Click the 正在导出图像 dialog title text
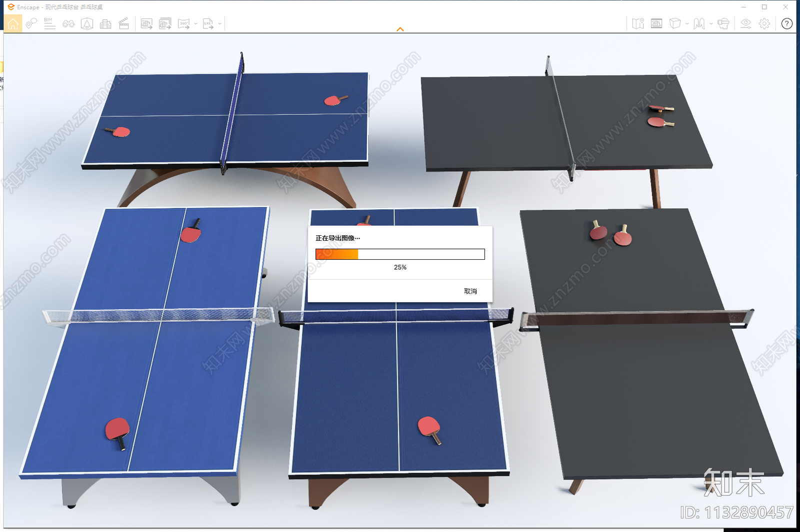This screenshot has width=800, height=532. pyautogui.click(x=337, y=238)
